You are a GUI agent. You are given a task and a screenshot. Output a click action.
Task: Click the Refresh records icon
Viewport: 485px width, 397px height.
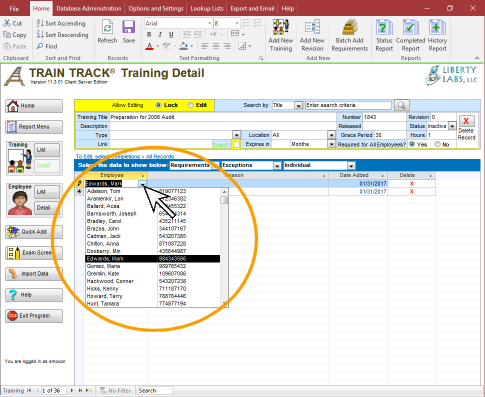coord(107,32)
